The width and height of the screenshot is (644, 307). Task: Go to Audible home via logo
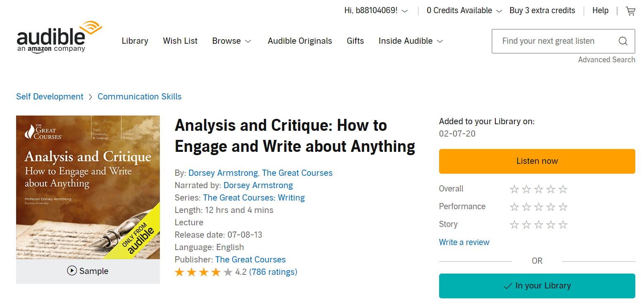point(59,37)
